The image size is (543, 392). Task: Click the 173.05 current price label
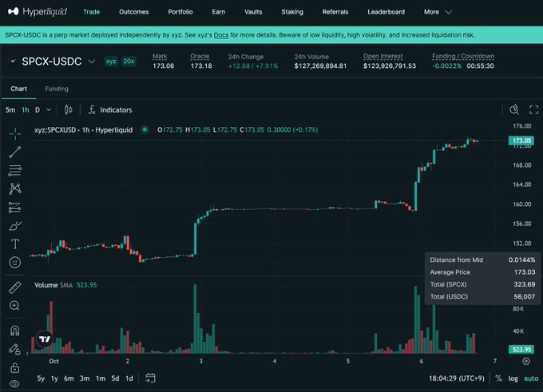coord(521,141)
